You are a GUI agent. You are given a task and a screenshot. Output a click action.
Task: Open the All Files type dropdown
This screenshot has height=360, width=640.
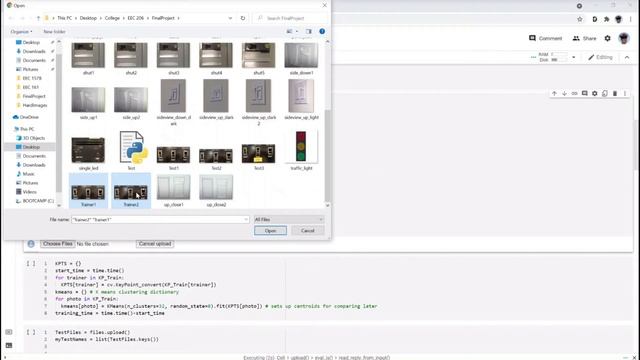click(x=289, y=220)
